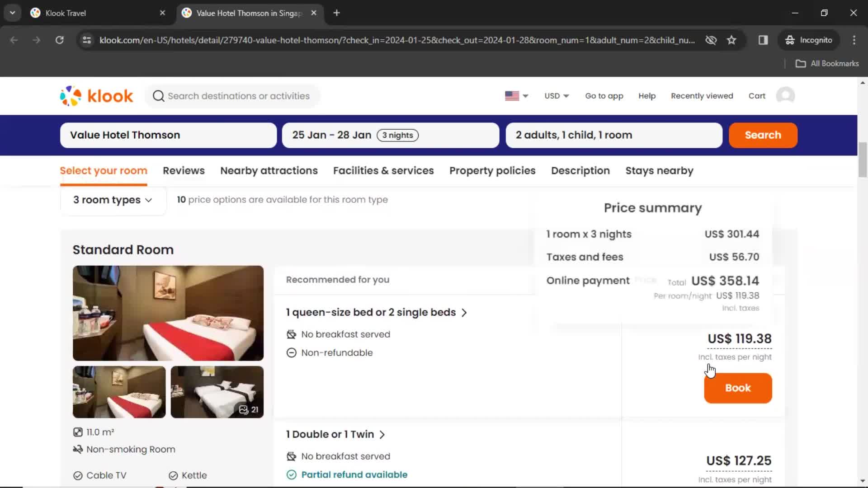Select Value Hotel Thomson browser tab
This screenshot has width=868, height=488.
point(249,13)
